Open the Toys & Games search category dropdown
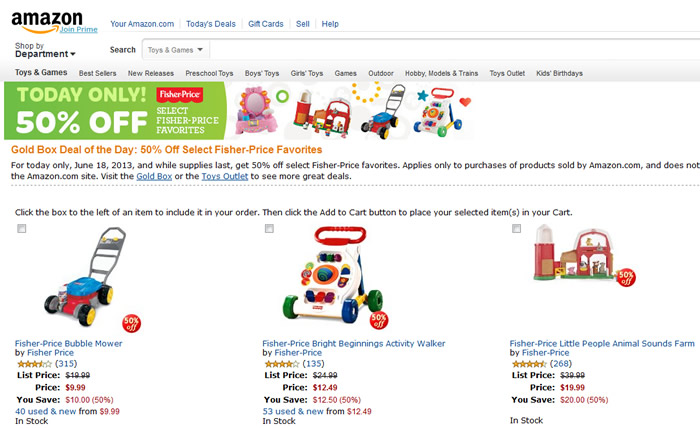This screenshot has width=700, height=428. (175, 50)
